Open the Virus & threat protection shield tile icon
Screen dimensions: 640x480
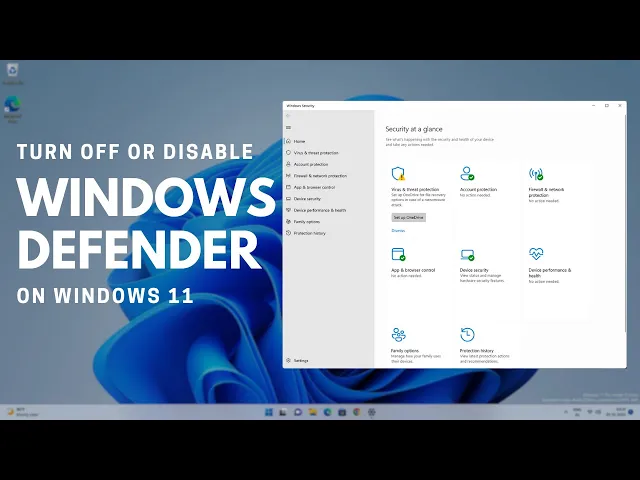(398, 173)
